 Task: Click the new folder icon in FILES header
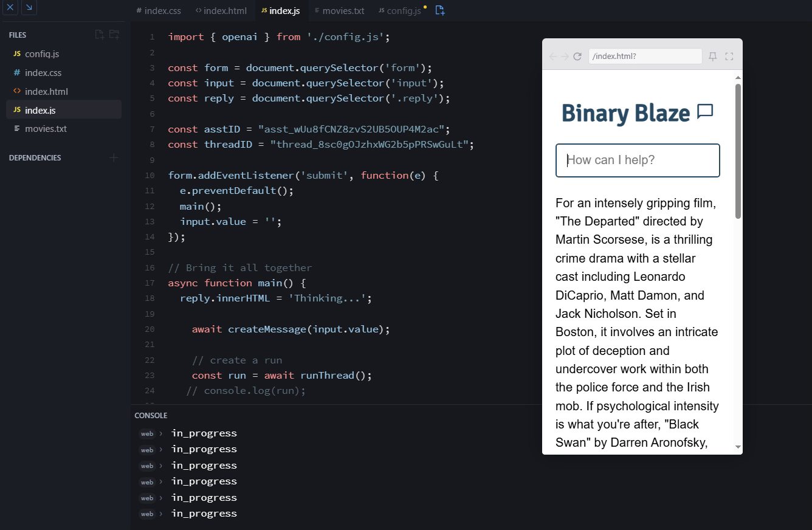(114, 35)
